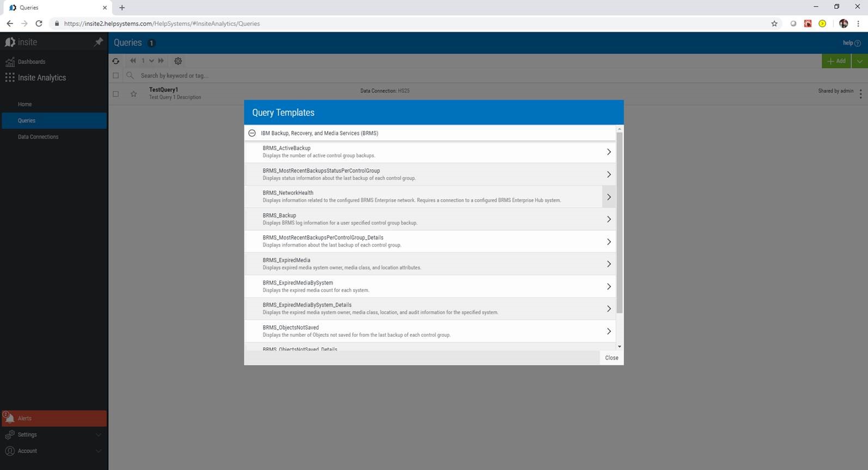This screenshot has width=868, height=470.
Task: Open BRMS_MostRecentBackupsPerControlGroup_Details chevron
Action: [x=609, y=242]
